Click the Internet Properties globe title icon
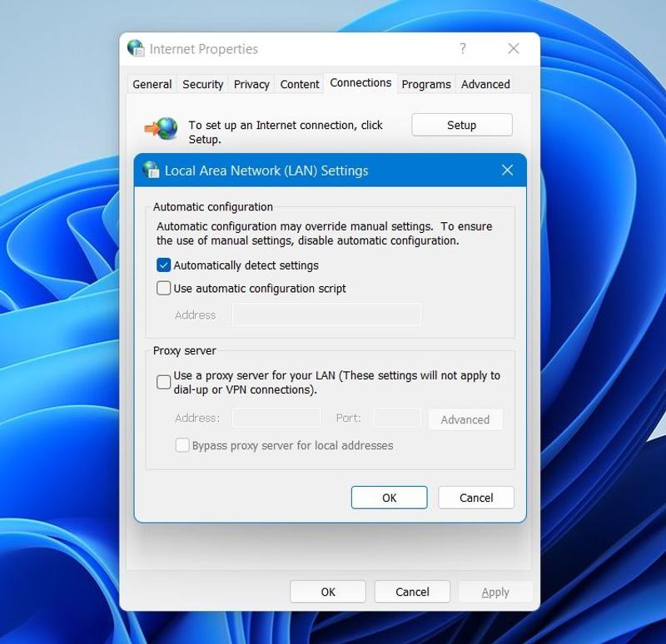Image resolution: width=666 pixels, height=644 pixels. 136,48
